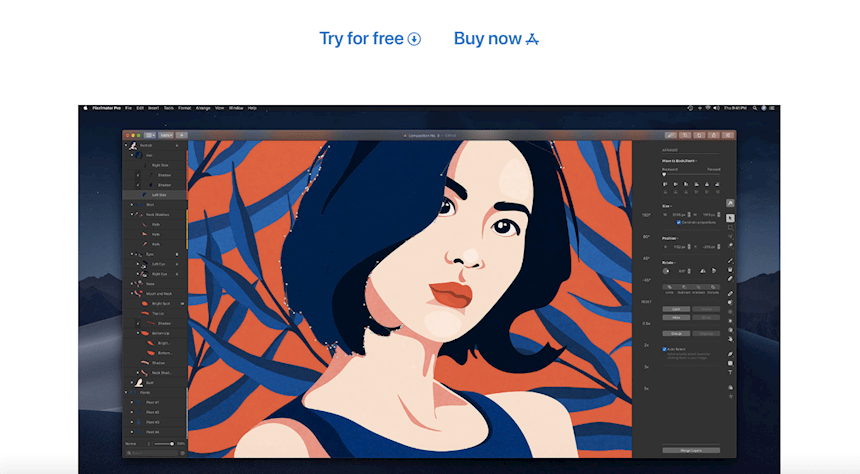The height and width of the screenshot is (474, 860).
Task: Click the layer opacity slider
Action: pos(164,443)
